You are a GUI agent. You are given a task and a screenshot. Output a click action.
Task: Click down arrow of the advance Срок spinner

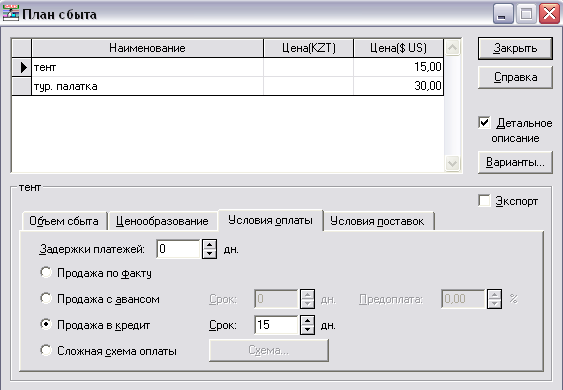[307, 303]
